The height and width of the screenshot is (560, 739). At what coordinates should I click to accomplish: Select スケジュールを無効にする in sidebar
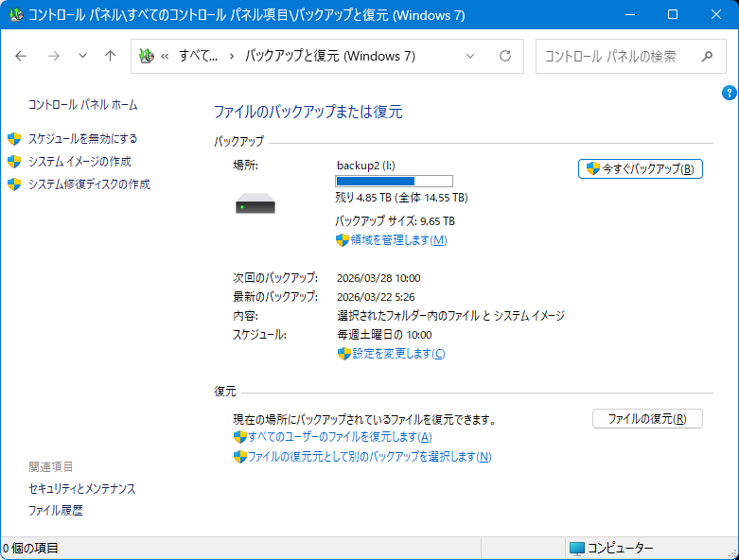[x=82, y=139]
